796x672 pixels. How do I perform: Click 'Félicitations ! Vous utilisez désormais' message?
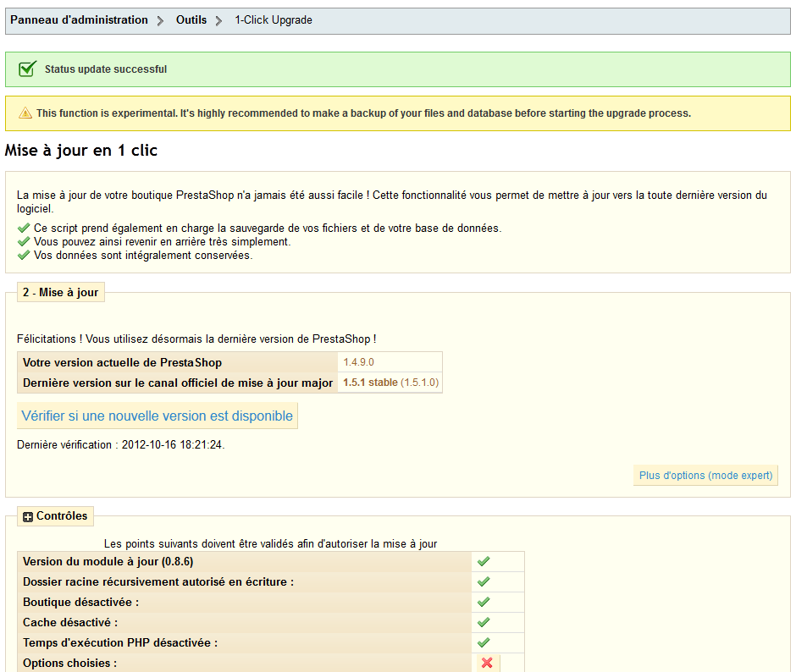pyautogui.click(x=196, y=339)
